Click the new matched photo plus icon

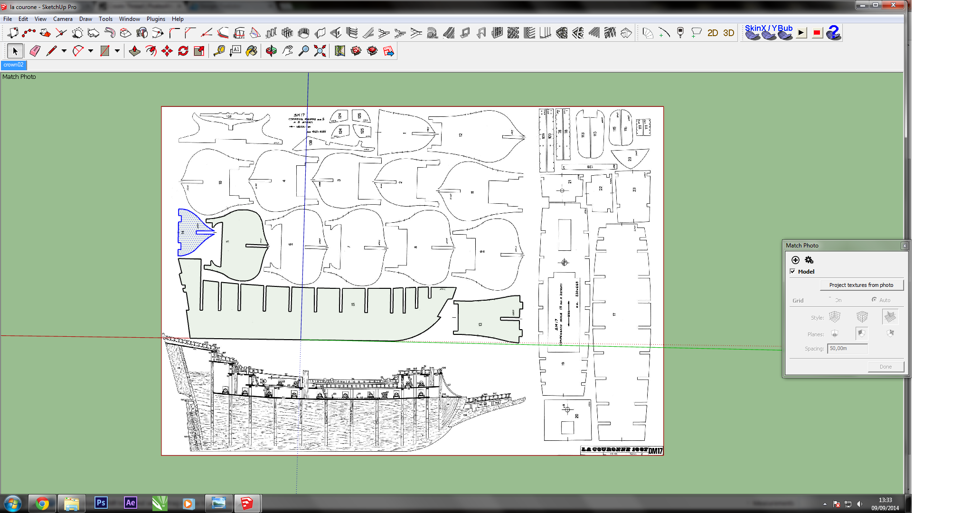pyautogui.click(x=795, y=260)
